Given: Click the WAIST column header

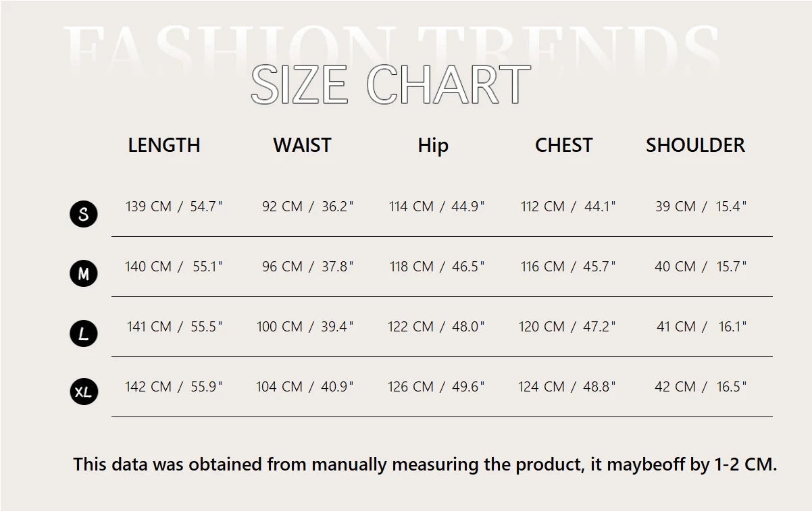Looking at the screenshot, I should 302,145.
